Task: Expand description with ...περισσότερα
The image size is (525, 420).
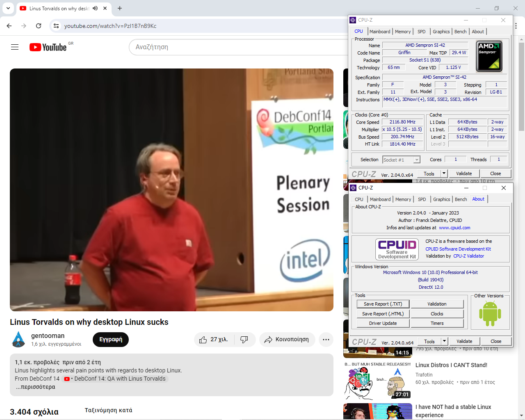Action: tap(35, 387)
